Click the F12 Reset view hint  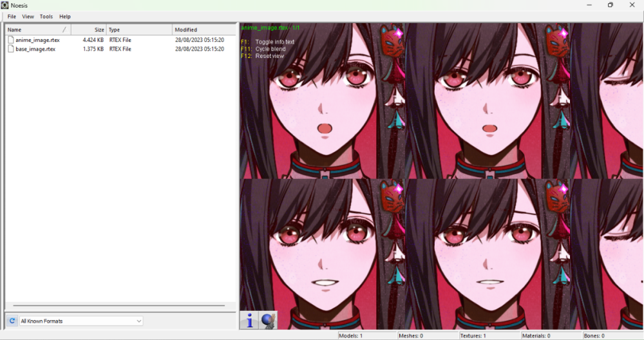tap(262, 56)
